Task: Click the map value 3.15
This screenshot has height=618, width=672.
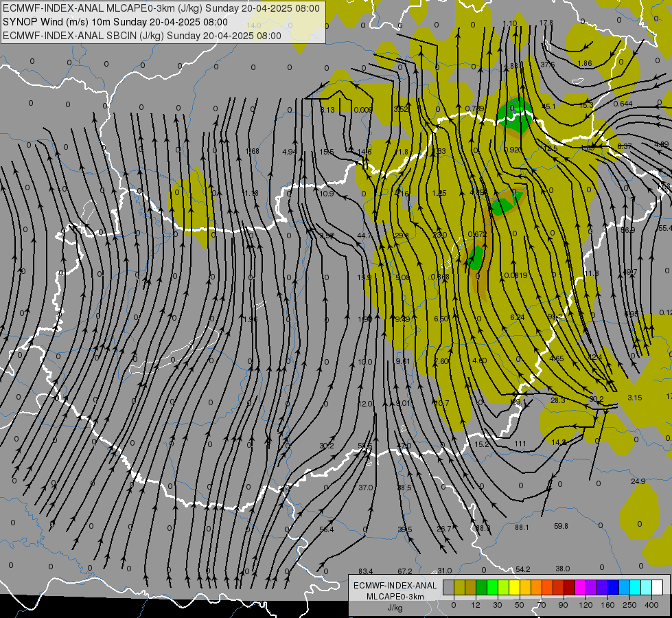Action: click(x=635, y=398)
